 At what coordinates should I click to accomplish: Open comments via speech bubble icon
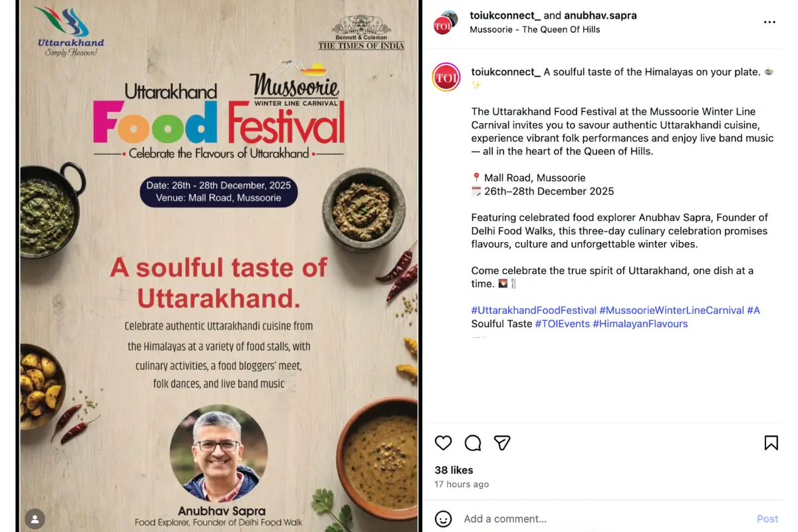pos(473,443)
